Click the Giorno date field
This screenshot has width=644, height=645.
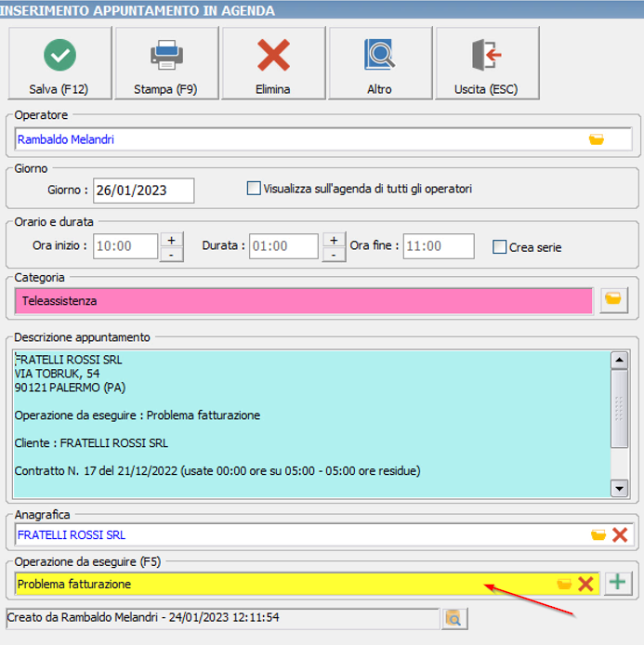click(144, 191)
